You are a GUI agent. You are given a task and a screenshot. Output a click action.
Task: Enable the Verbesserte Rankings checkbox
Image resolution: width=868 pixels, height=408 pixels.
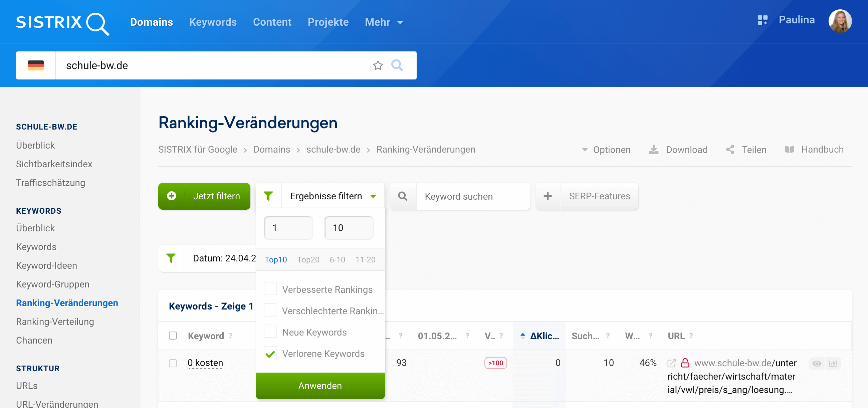[x=270, y=289]
